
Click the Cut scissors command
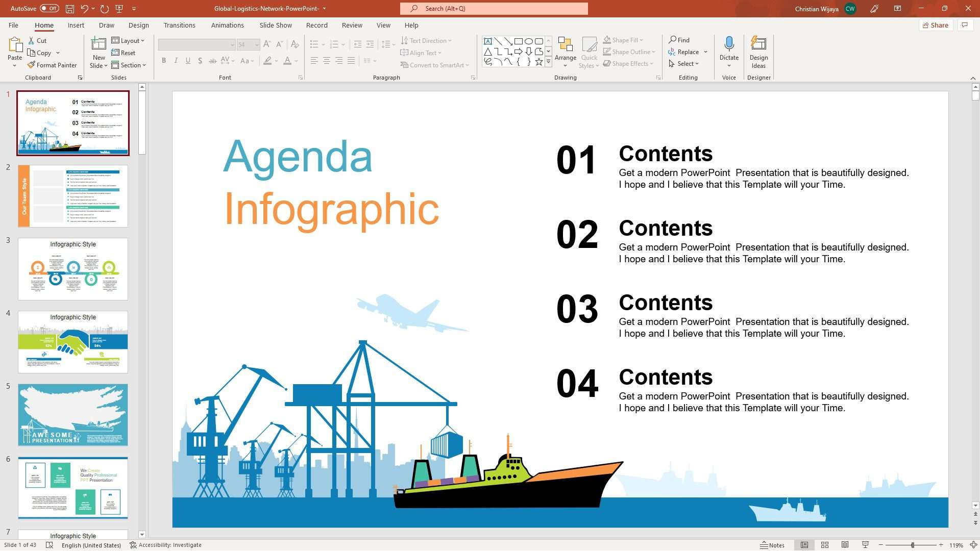37,40
